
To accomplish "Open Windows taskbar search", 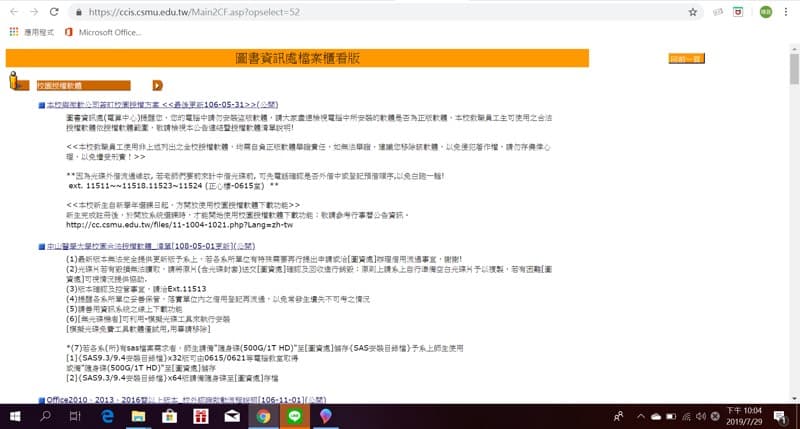I will 45,416.
